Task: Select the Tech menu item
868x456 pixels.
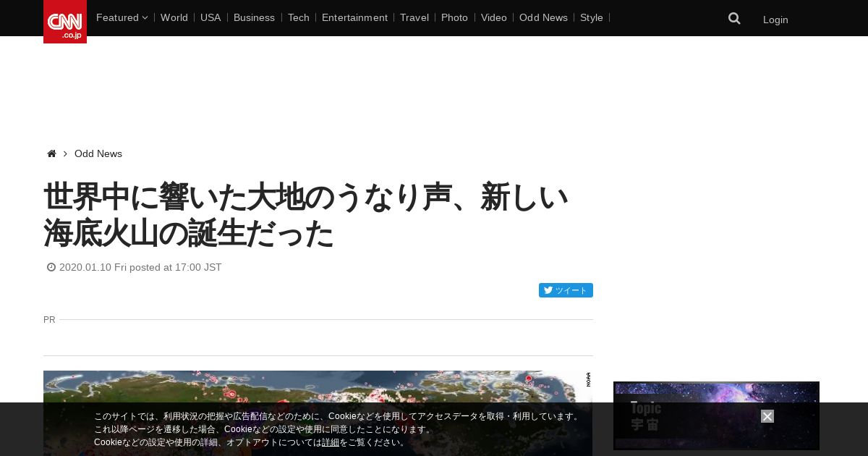Action: click(299, 17)
